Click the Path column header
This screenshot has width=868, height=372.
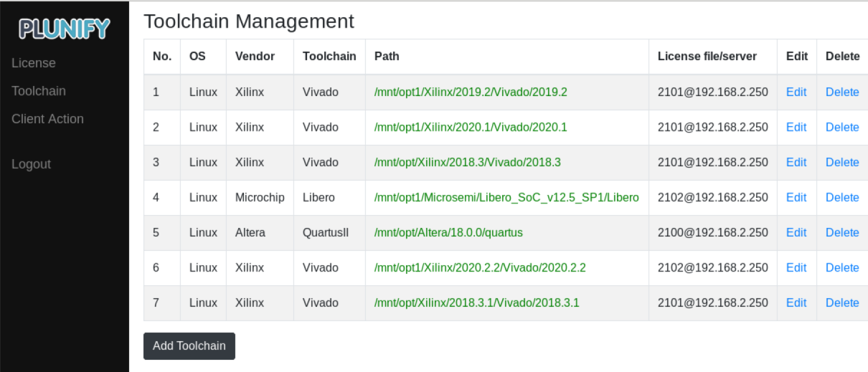pos(387,56)
